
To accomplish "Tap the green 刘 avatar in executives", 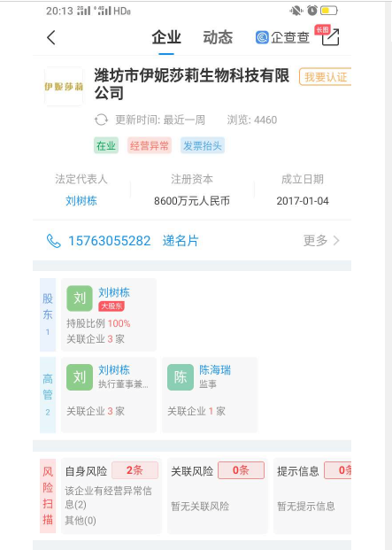I will (x=80, y=377).
